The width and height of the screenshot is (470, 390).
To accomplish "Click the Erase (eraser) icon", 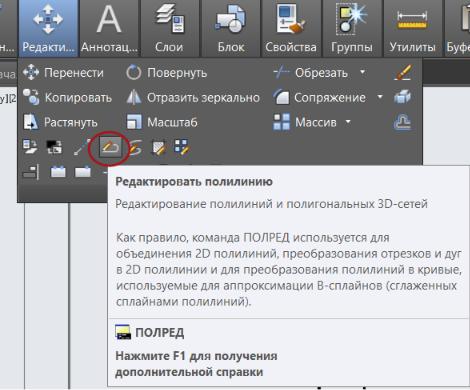I will [403, 72].
